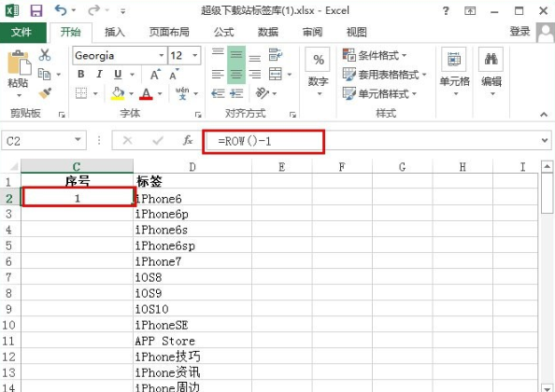Click the Format Painter brush icon
The width and height of the screenshot is (555, 392).
[x=45, y=93]
